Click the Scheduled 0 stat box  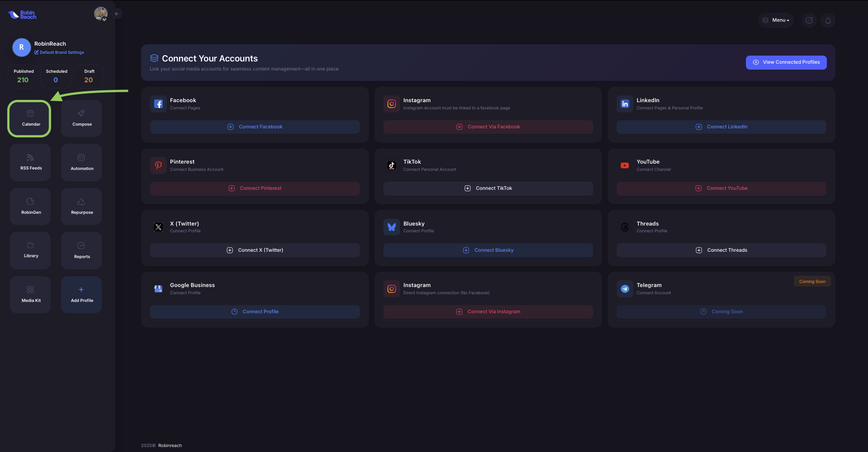56,76
